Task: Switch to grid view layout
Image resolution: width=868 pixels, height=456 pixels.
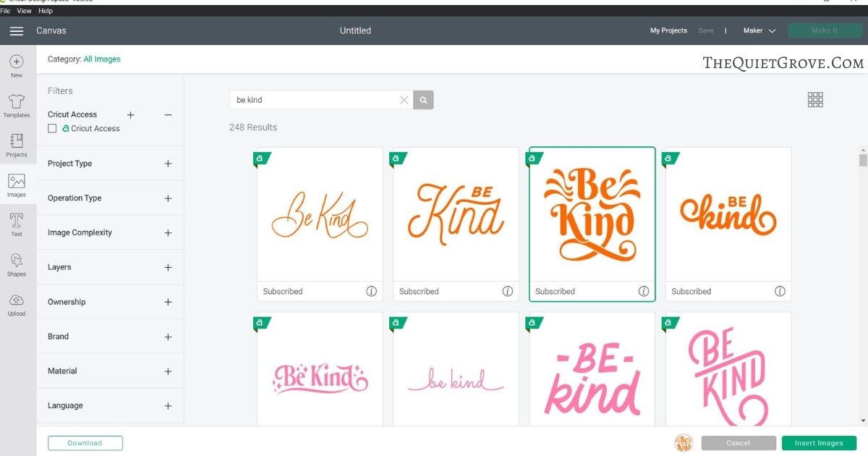Action: [815, 100]
